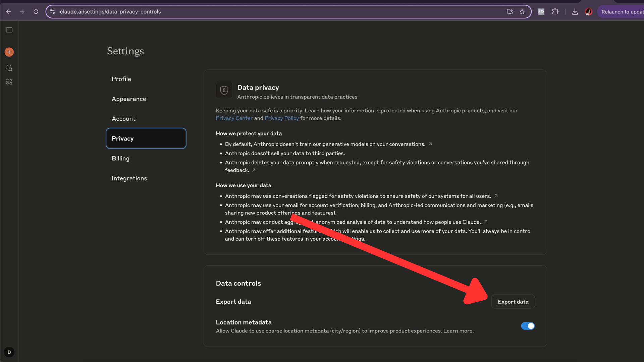Open the user account avatar D
Screen dimensions: 644x362
tap(9, 352)
